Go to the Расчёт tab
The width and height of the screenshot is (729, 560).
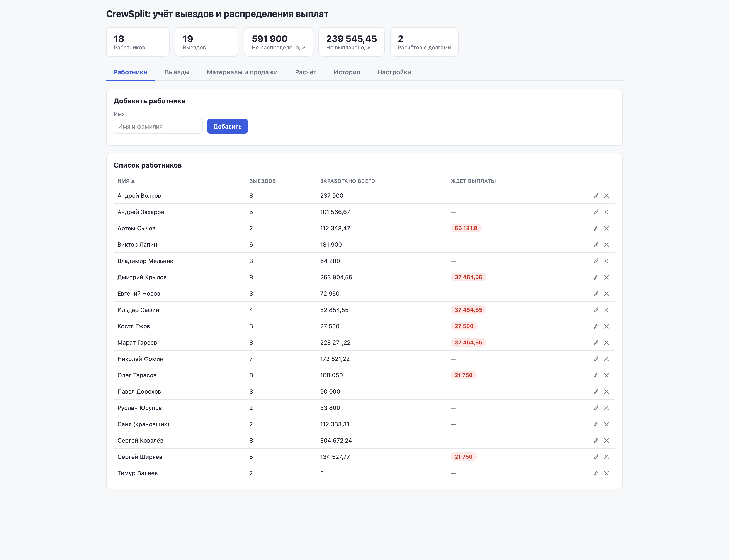pos(306,72)
